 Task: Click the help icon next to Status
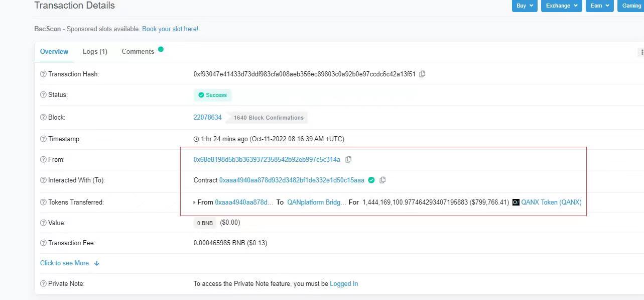(43, 94)
